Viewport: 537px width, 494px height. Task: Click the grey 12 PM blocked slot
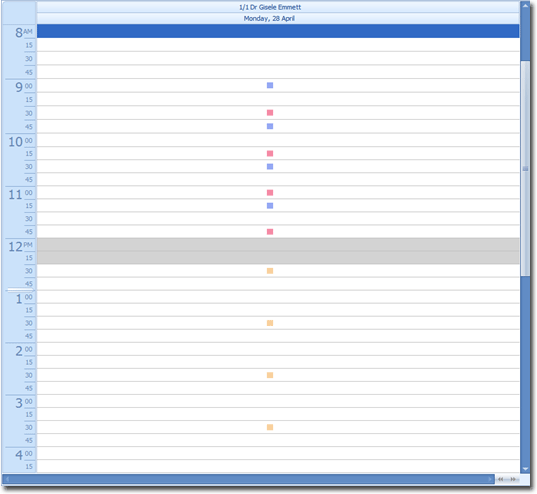[x=278, y=251]
